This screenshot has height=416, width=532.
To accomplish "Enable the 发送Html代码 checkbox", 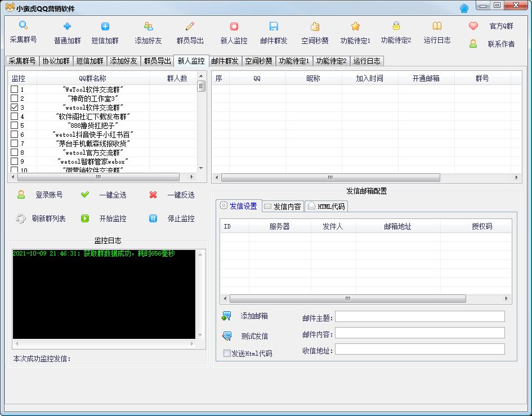I will 227,354.
